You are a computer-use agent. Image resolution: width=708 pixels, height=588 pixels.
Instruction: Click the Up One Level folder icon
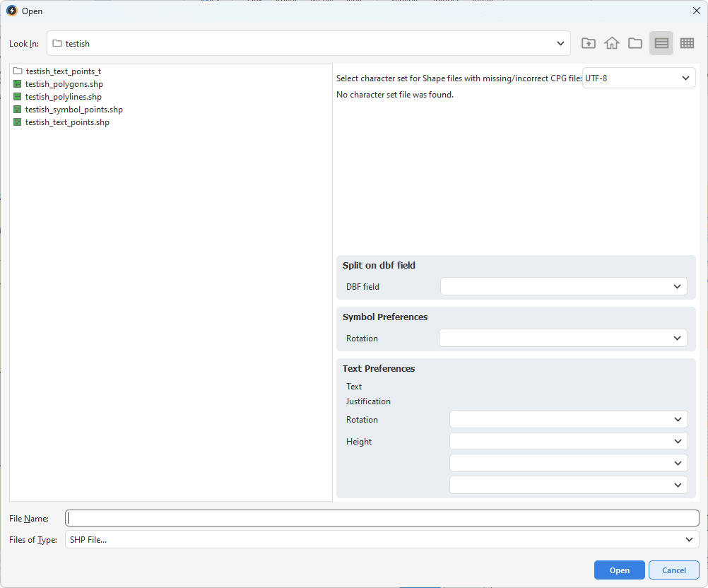point(588,43)
